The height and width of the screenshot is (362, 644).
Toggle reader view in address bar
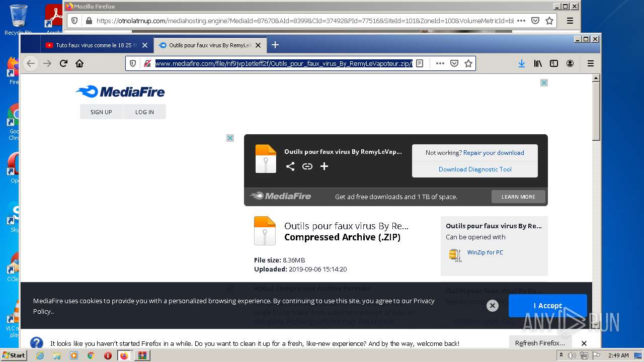pyautogui.click(x=420, y=63)
